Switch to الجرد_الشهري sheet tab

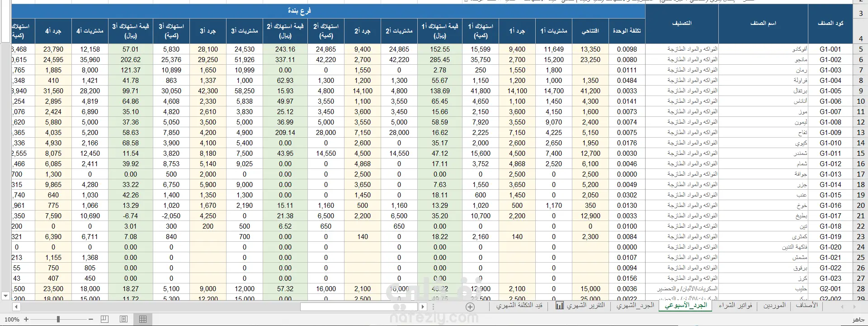pyautogui.click(x=636, y=306)
